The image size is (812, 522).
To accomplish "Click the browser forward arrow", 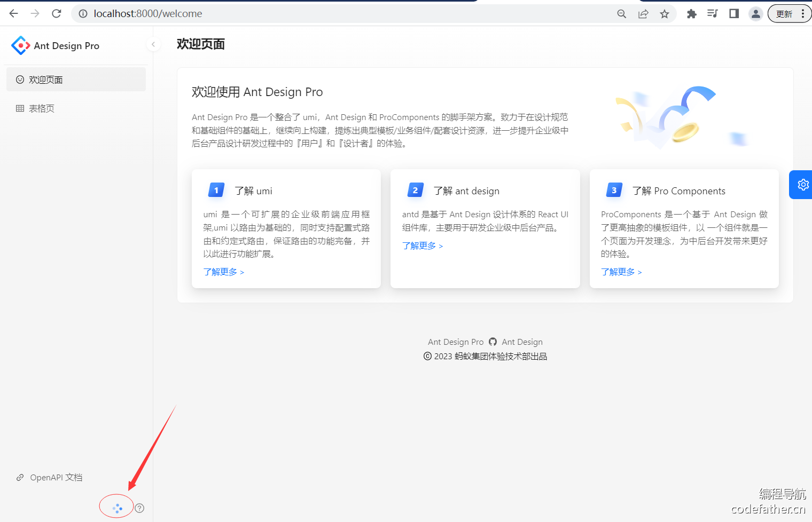I will [x=35, y=13].
